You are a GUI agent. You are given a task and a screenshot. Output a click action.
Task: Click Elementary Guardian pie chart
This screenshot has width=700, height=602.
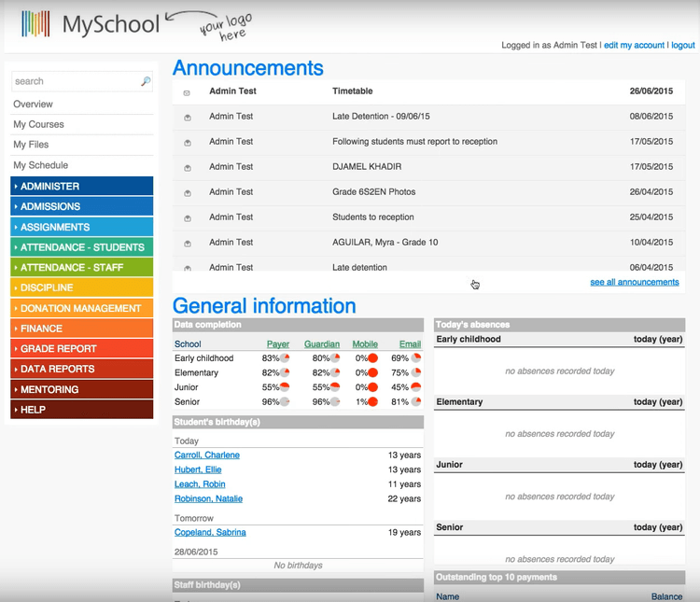[x=335, y=372]
